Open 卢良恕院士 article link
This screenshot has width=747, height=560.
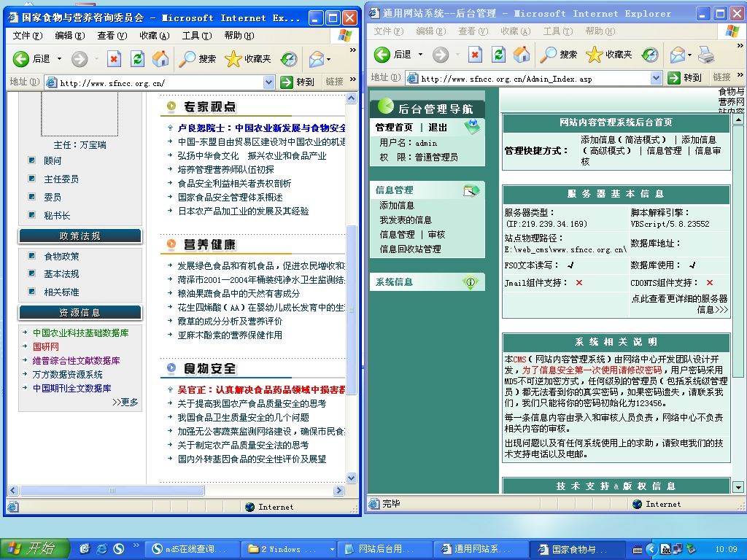tap(262, 128)
